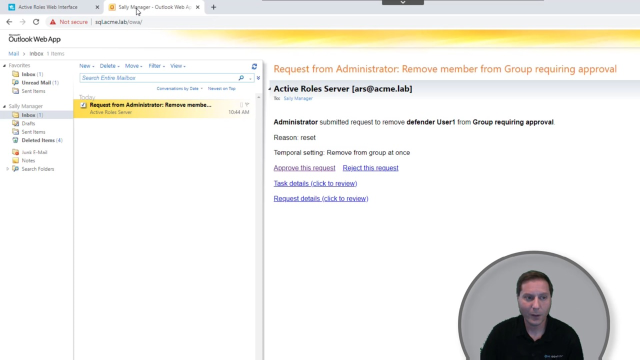Expand the Search Folders node
Viewport: 640px width, 360px height.
tap(7, 169)
